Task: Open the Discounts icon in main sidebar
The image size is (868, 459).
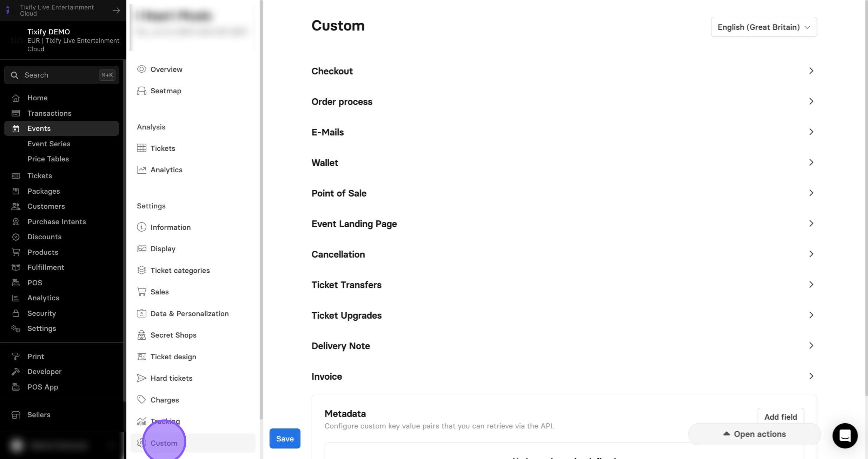Action: (15, 237)
